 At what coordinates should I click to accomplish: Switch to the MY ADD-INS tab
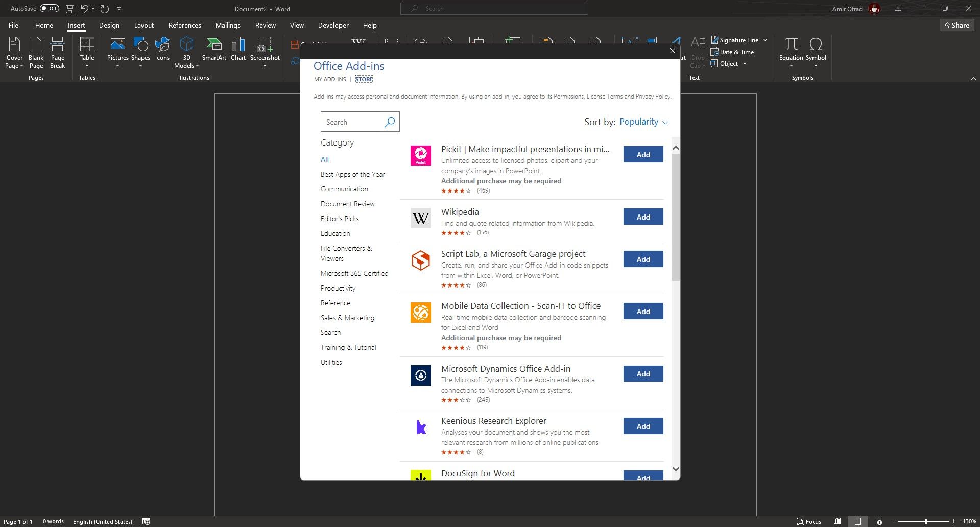click(x=329, y=79)
